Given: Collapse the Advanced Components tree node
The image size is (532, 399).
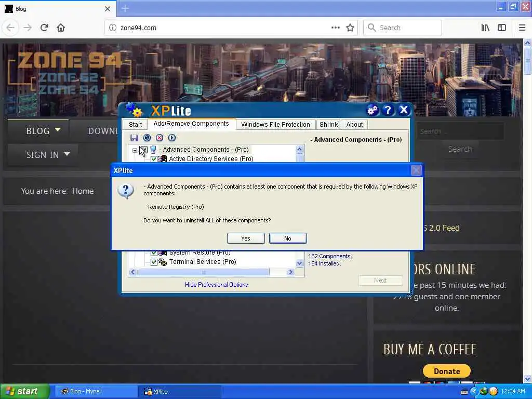Looking at the screenshot, I should [135, 150].
